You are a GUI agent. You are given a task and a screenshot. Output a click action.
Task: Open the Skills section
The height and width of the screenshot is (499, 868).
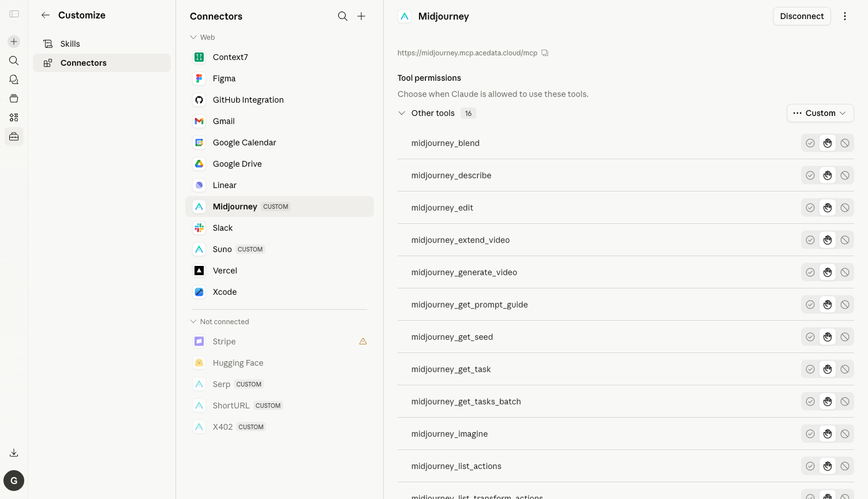(102, 44)
